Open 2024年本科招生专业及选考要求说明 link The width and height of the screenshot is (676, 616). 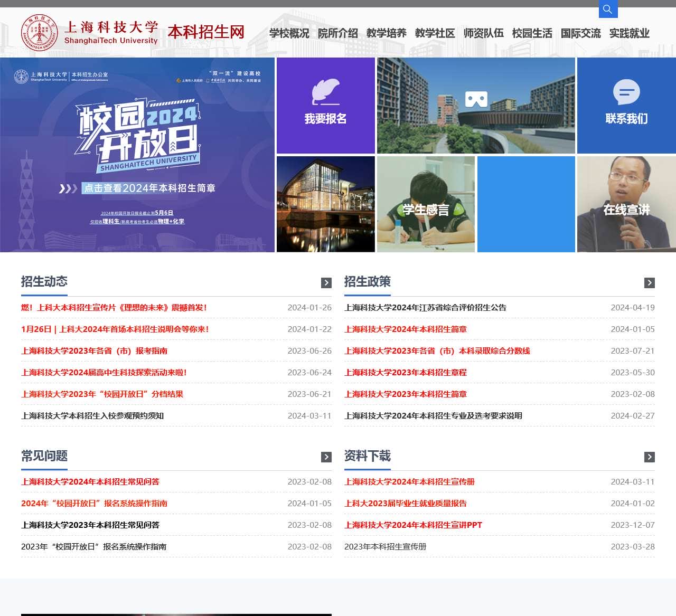[x=434, y=416]
